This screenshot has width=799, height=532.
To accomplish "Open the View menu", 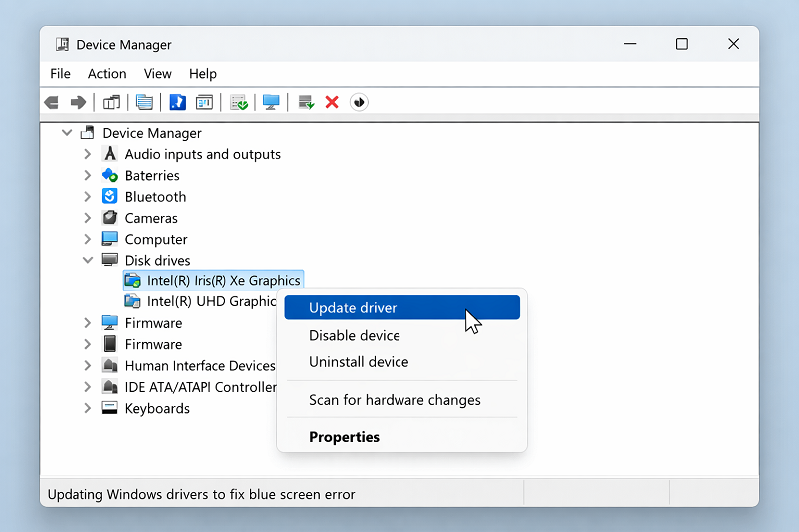I will click(158, 73).
